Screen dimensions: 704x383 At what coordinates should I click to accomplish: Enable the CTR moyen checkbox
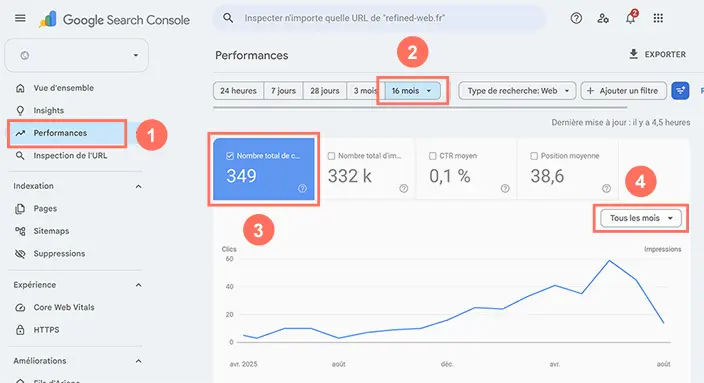pyautogui.click(x=432, y=156)
